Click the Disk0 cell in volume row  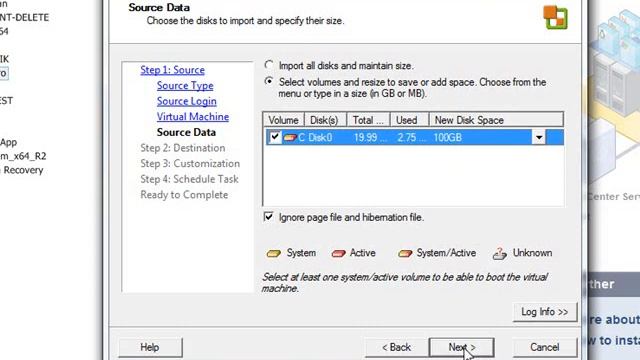[x=320, y=138]
